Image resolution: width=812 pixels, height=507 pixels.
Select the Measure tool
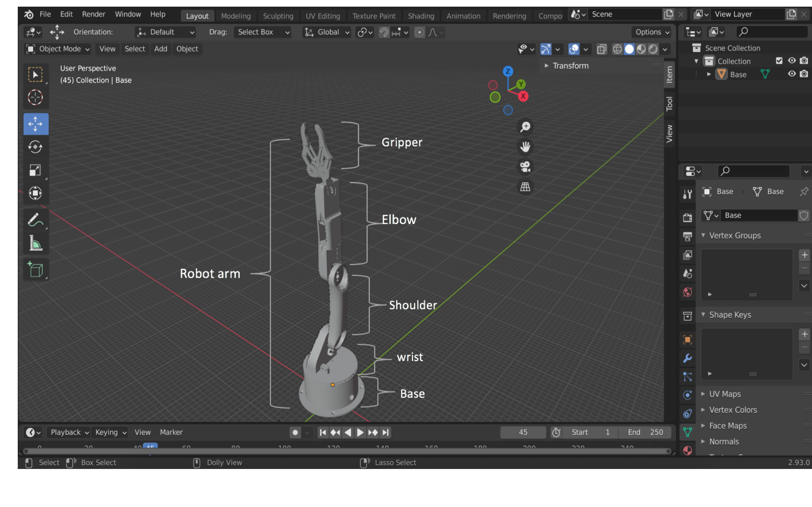36,243
